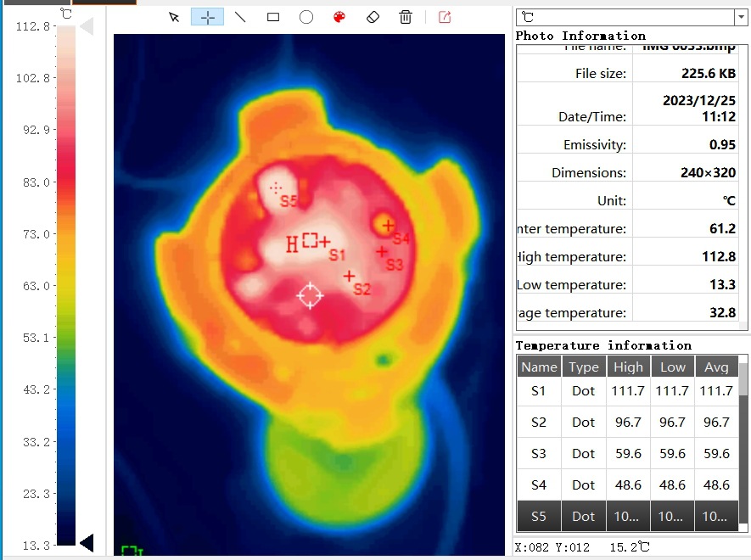Adjust the upper color scale arrow
Image resolution: width=751 pixels, height=560 pixels.
pos(87,25)
